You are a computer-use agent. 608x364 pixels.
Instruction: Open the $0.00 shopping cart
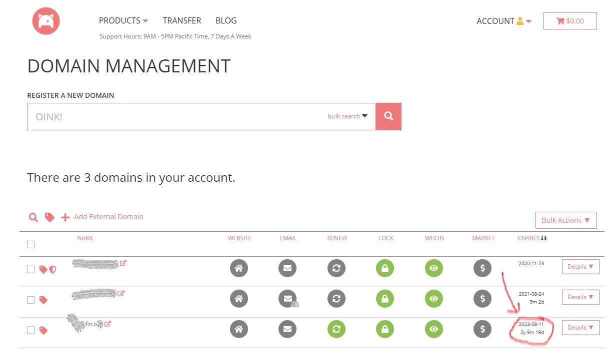tap(570, 21)
